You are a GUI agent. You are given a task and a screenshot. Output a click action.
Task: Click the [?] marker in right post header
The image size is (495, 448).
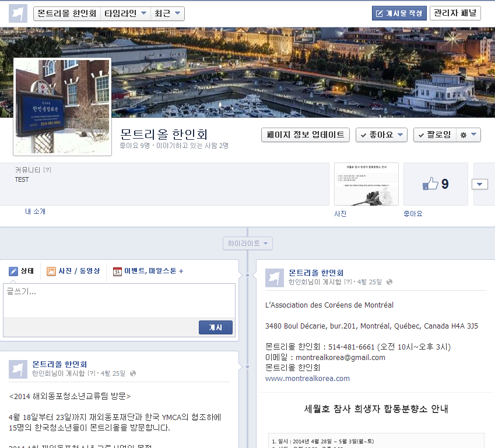pos(348,282)
